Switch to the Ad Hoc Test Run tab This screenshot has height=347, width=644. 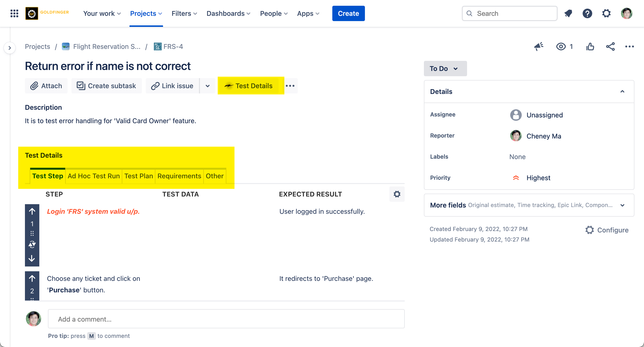(94, 176)
